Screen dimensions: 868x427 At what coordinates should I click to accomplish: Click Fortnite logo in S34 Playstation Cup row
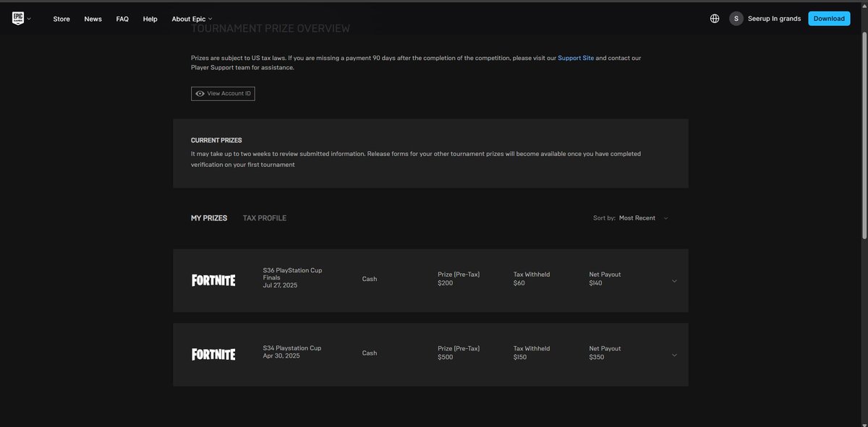tap(213, 354)
